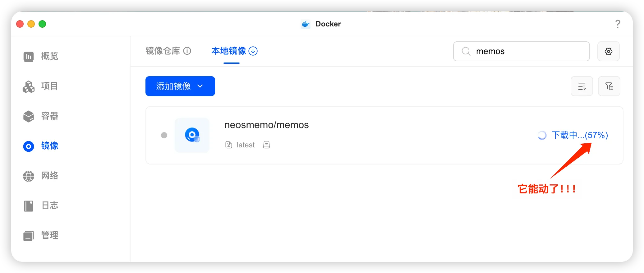Click the filter list button
Viewport: 644px width, 273px height.
click(x=609, y=86)
